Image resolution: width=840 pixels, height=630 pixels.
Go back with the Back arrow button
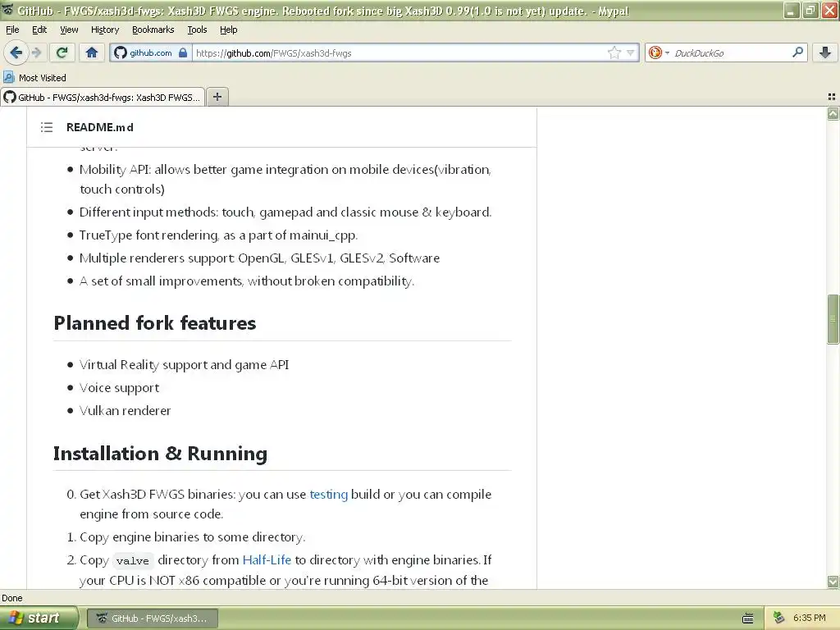(x=16, y=52)
